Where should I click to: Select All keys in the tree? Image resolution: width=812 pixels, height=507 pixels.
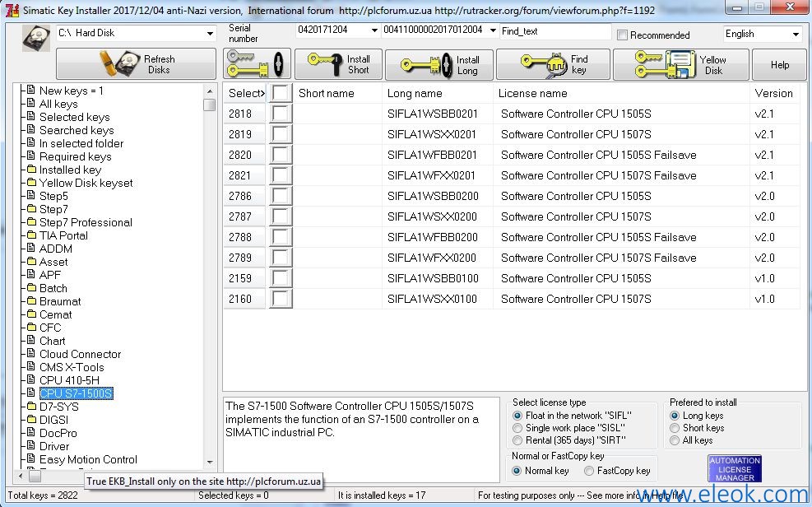point(58,104)
